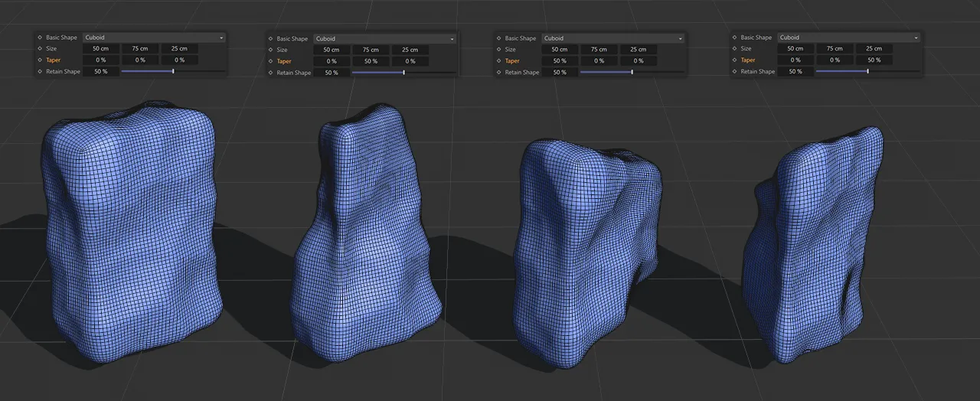Click the keyframe diamond beside Basic Shape in leftmost panel

(40, 37)
